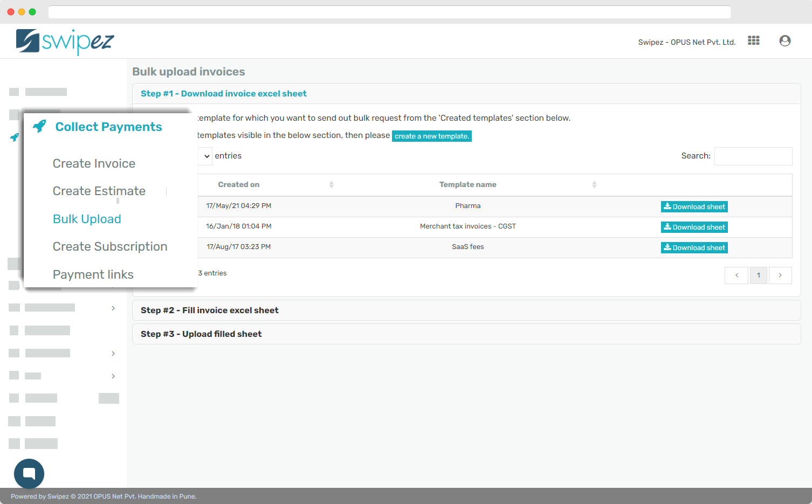Go to previous page arrow
812x504 pixels.
point(736,275)
